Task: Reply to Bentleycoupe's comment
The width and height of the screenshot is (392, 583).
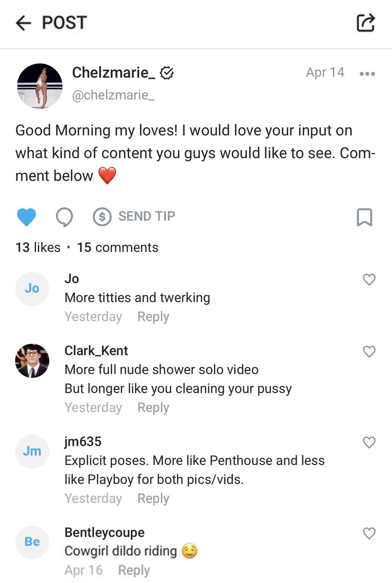Action: pyautogui.click(x=134, y=570)
